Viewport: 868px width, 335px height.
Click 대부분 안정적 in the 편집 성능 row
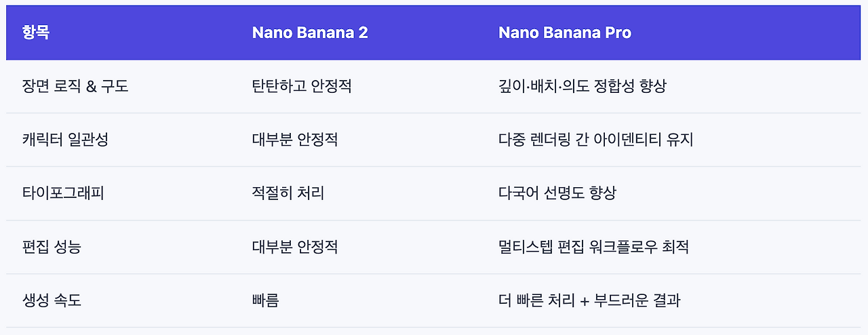[x=294, y=247]
